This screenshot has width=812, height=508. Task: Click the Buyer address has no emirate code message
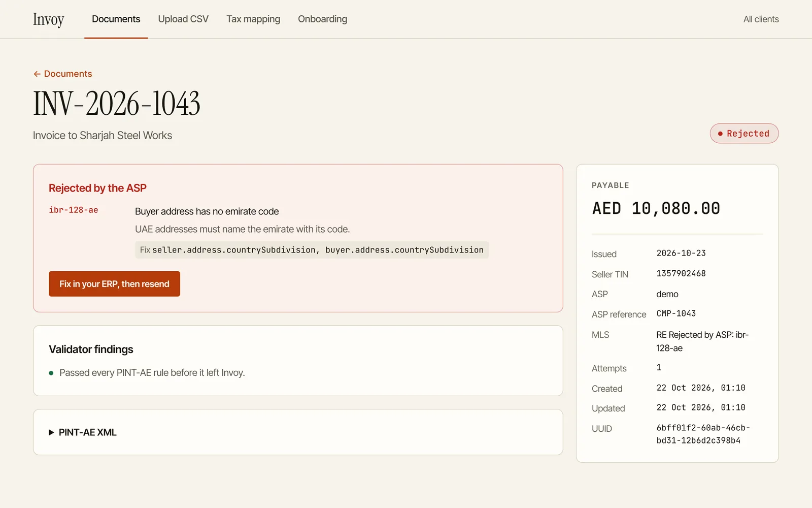pos(207,211)
